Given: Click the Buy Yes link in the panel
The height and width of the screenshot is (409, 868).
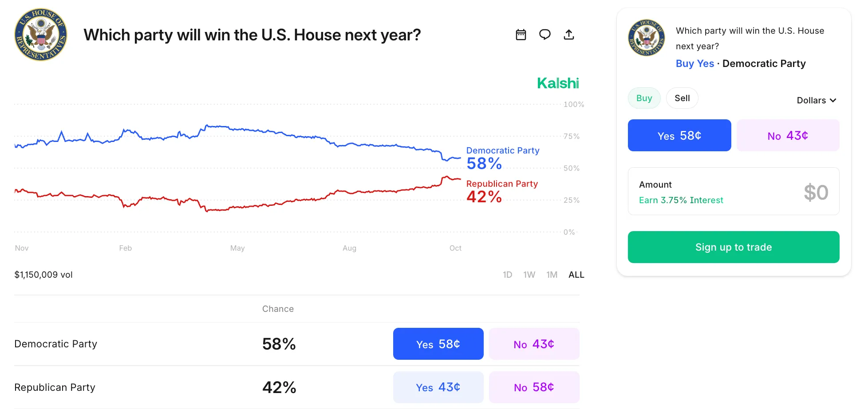Looking at the screenshot, I should (694, 63).
